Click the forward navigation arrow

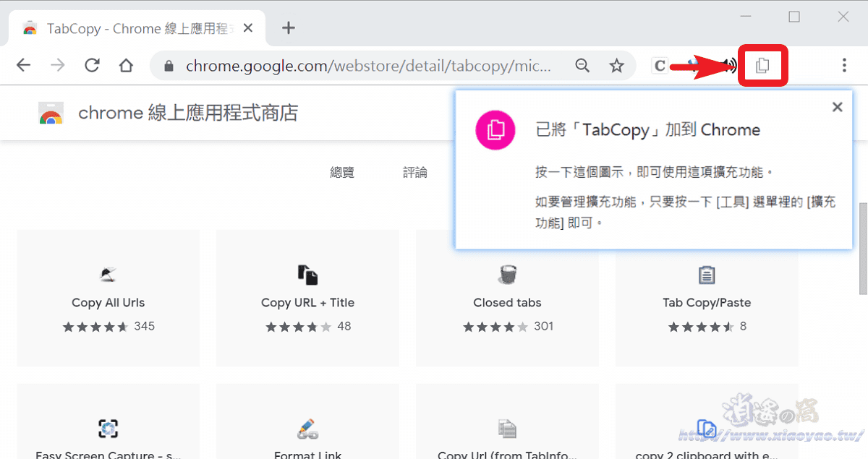(58, 66)
